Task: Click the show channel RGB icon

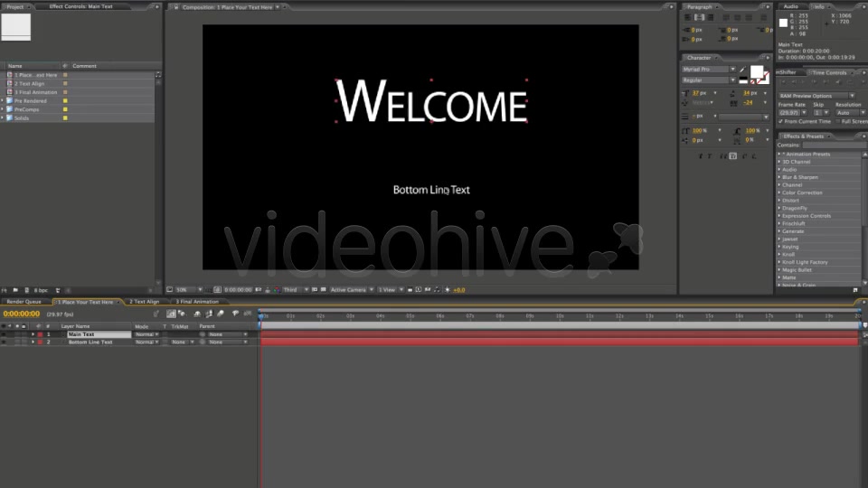Action: [x=277, y=289]
